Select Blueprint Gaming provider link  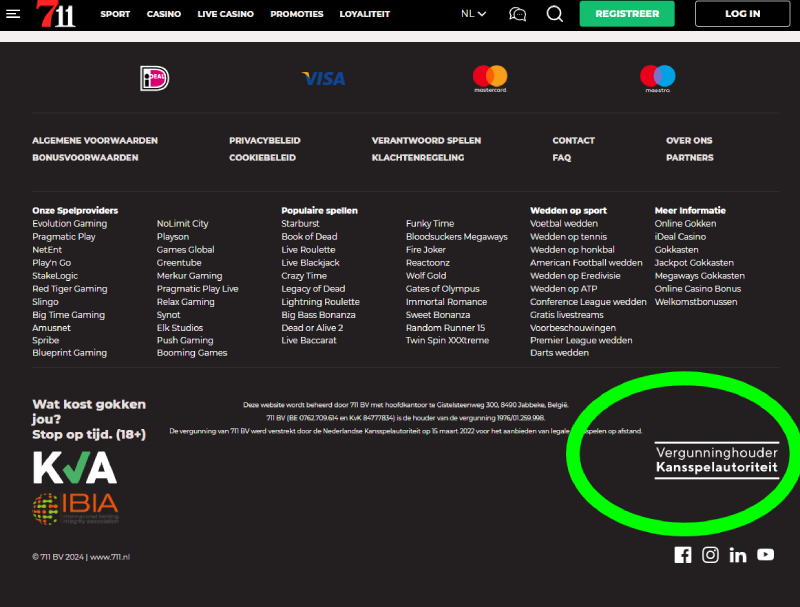[70, 352]
